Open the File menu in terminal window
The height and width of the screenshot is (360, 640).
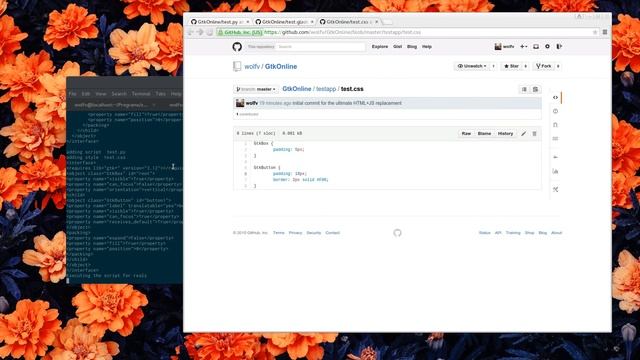click(72, 94)
